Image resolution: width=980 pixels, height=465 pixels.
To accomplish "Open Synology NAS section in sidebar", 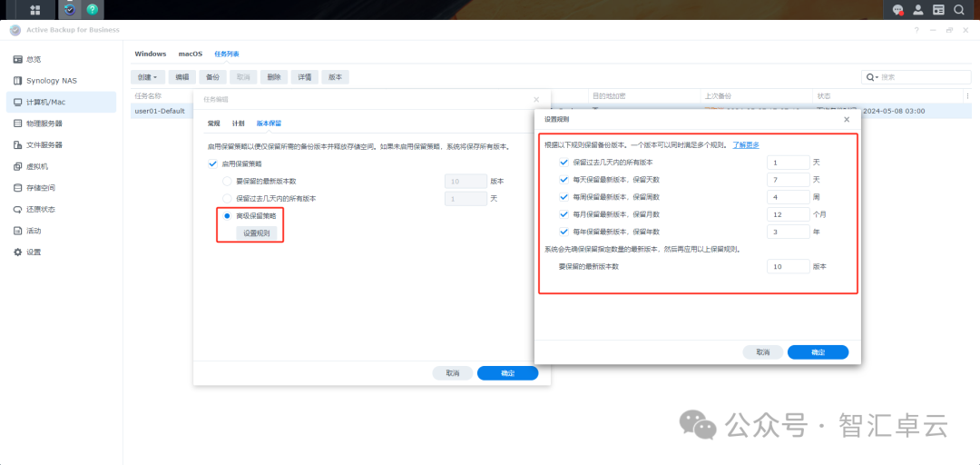I will (62, 81).
